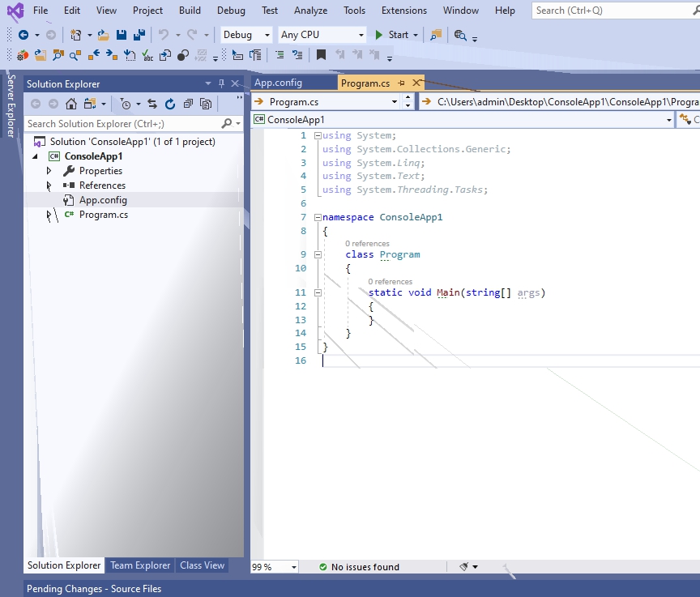The width and height of the screenshot is (700, 597).
Task: Click the Home icon in Solution Explorer
Action: 71,104
